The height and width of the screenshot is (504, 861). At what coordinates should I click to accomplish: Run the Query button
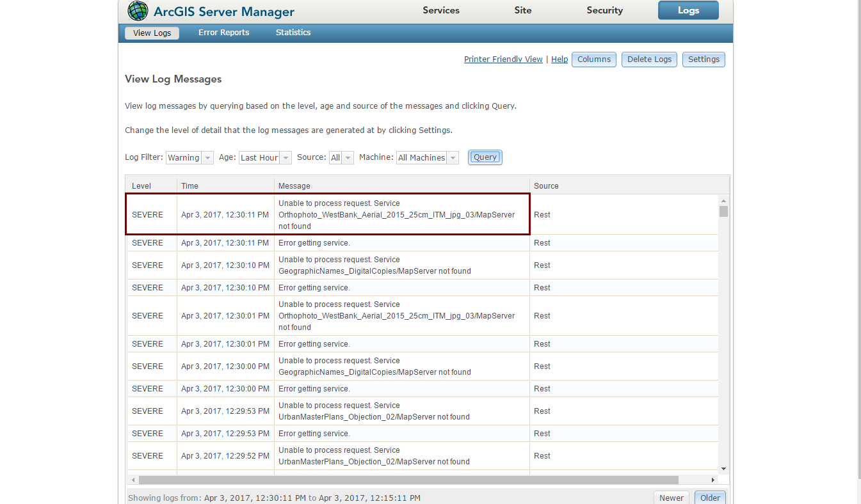click(485, 157)
